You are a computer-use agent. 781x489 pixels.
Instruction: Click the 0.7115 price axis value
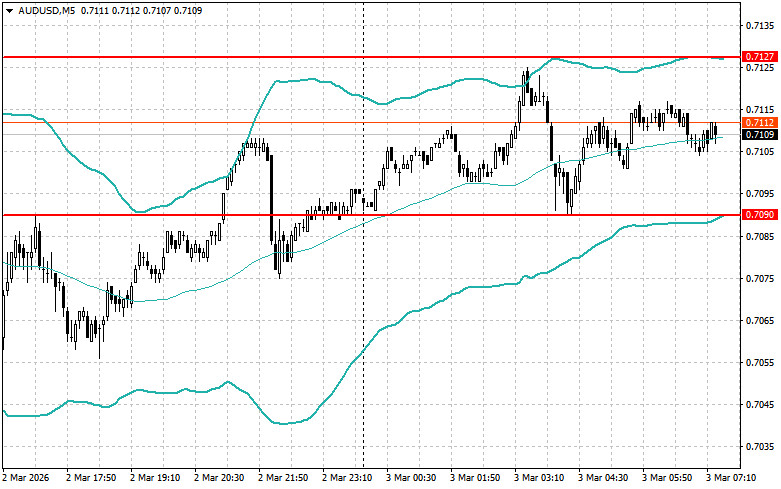tap(760, 110)
